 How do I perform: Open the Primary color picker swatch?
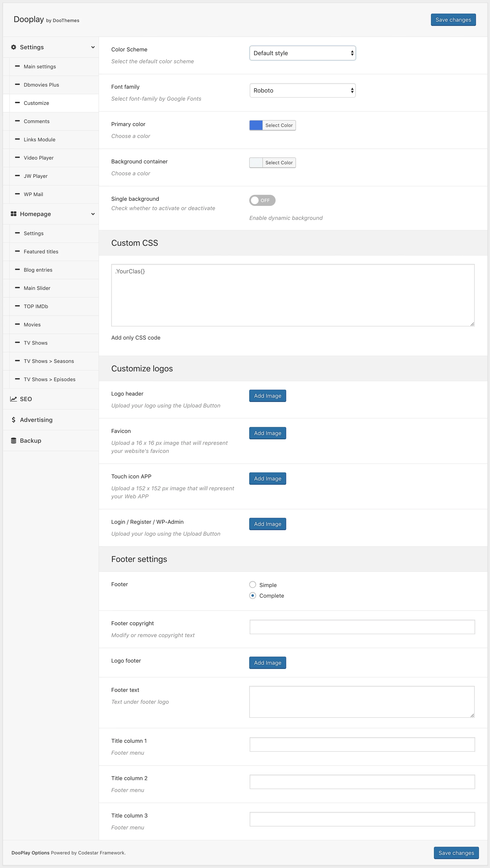coord(256,125)
